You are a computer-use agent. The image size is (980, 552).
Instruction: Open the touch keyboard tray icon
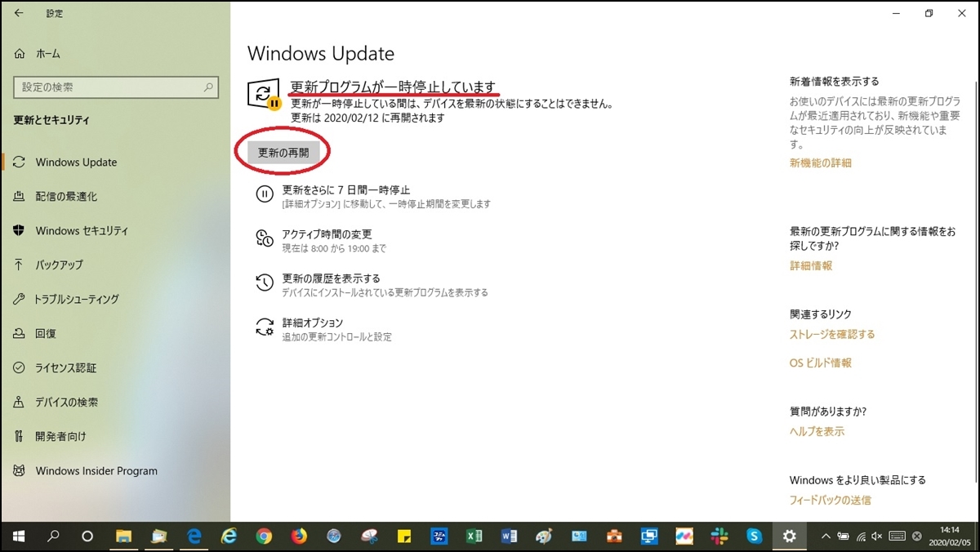pyautogui.click(x=897, y=536)
